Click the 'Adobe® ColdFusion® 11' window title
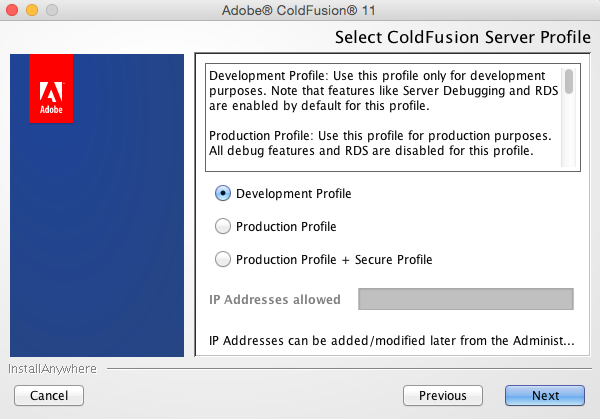The image size is (600, 419). [298, 10]
